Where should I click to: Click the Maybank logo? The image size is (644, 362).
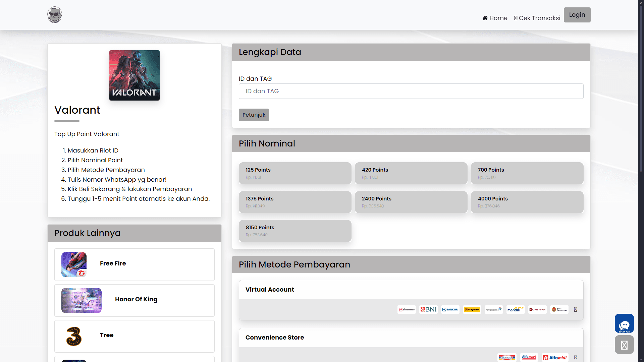click(472, 309)
